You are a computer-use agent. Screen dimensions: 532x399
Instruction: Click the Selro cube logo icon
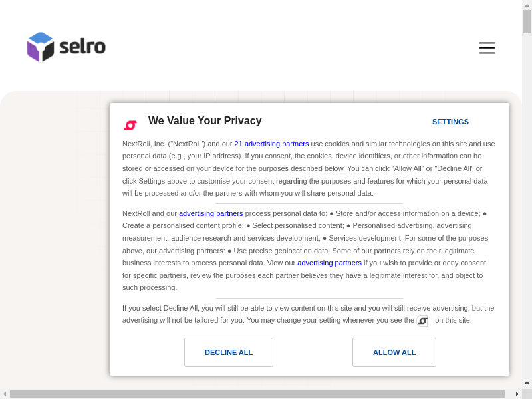(40, 47)
